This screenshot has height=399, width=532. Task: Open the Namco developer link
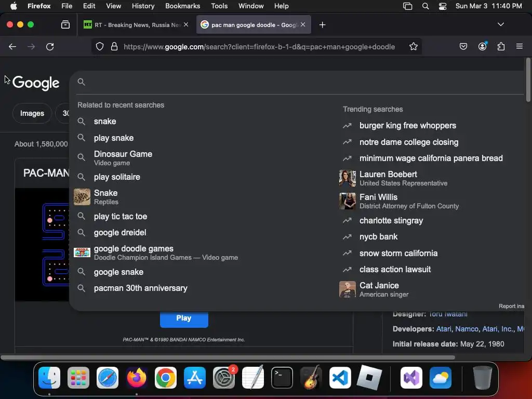(x=466, y=329)
